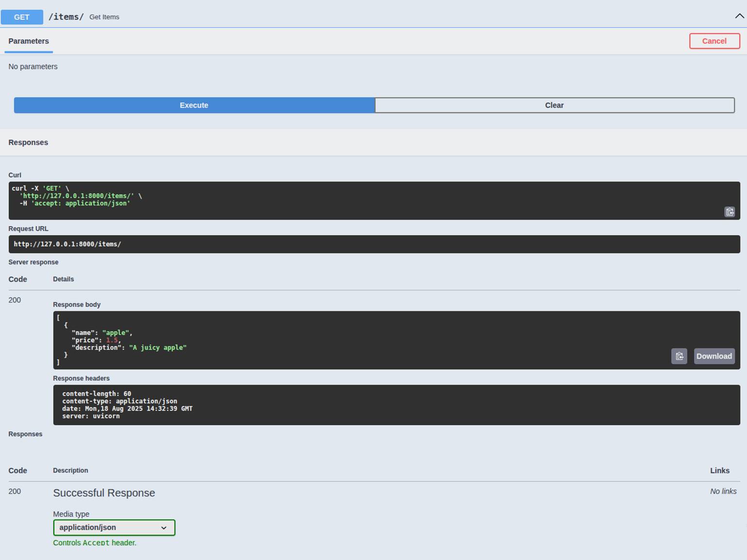Click the blue GET method badge
Image resolution: width=747 pixels, height=560 pixels.
tap(22, 17)
